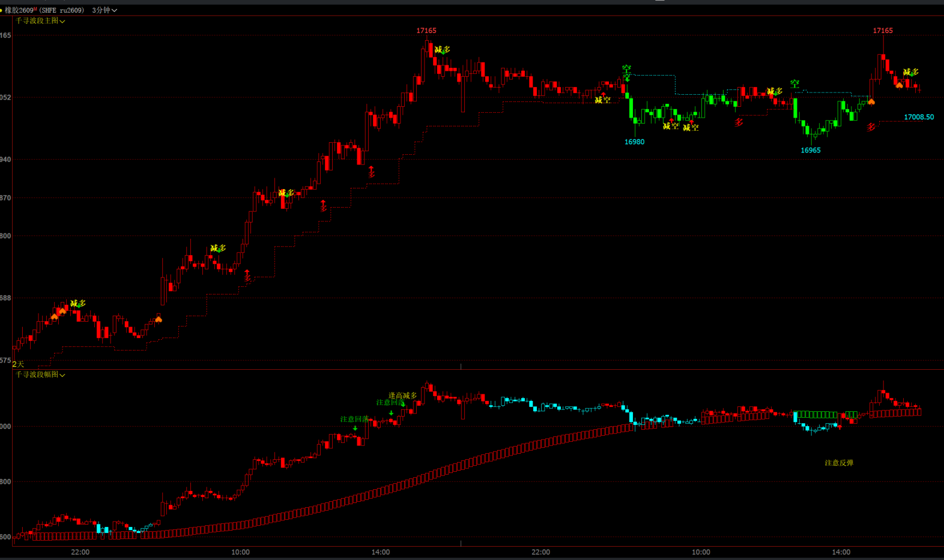The width and height of the screenshot is (944, 560).
Task: Click the green 空 signal above the 16965 low
Action: [794, 83]
